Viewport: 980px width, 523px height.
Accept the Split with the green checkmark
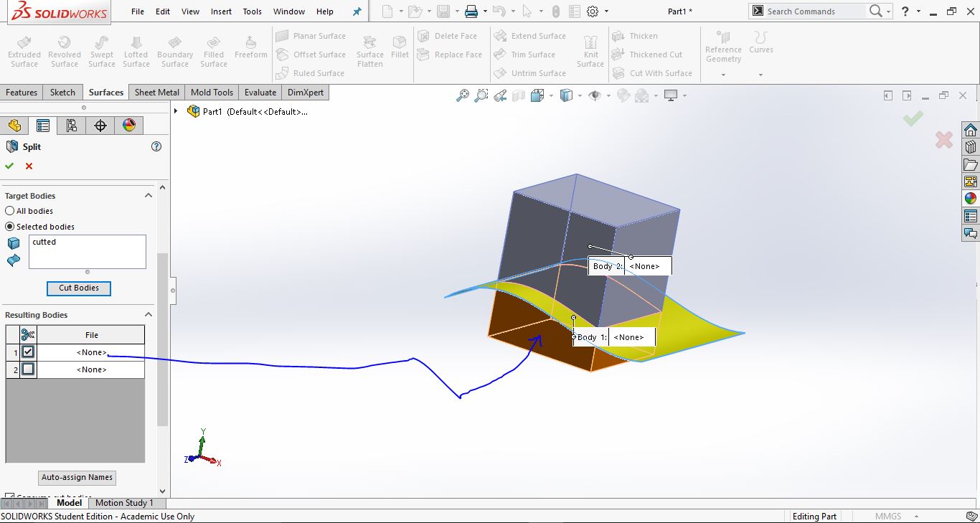[x=9, y=166]
